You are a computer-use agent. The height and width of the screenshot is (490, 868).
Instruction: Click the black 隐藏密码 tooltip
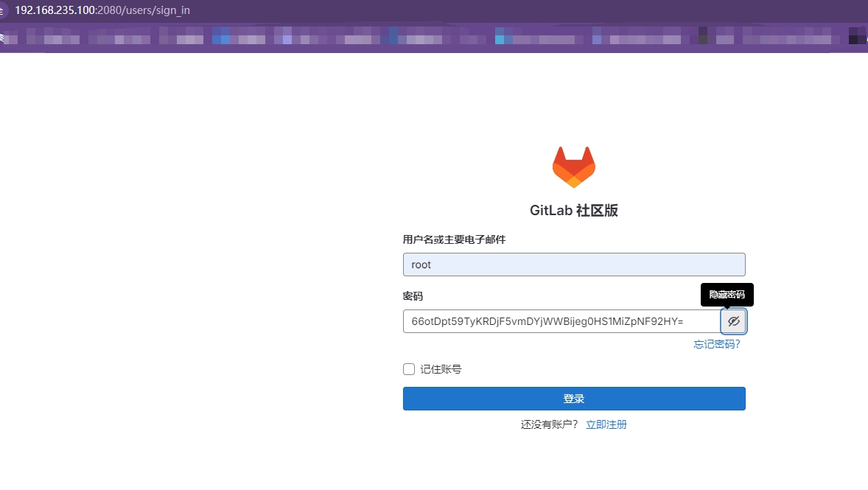(x=727, y=295)
